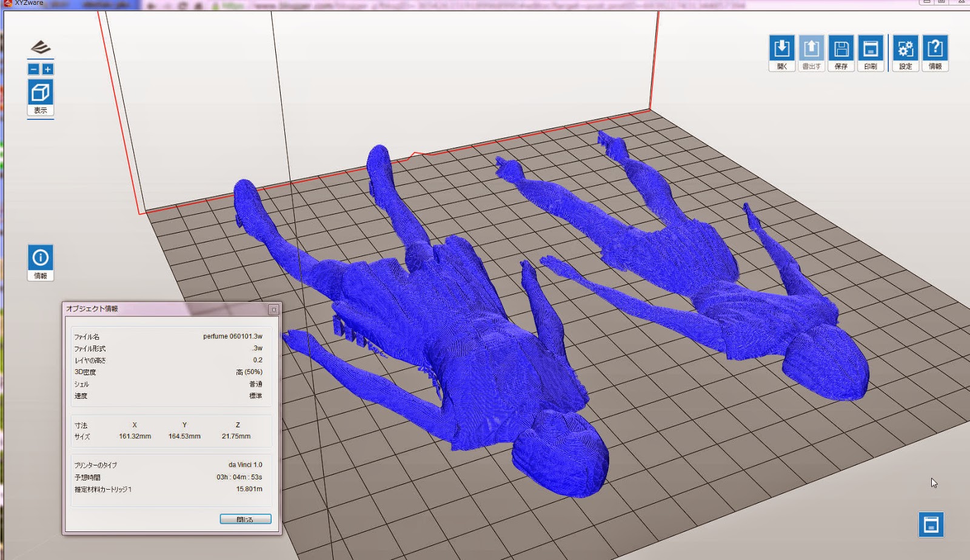Viewport: 970px width, 560px height.
Task: Click the Z size value '21.75mm'
Action: pos(236,436)
